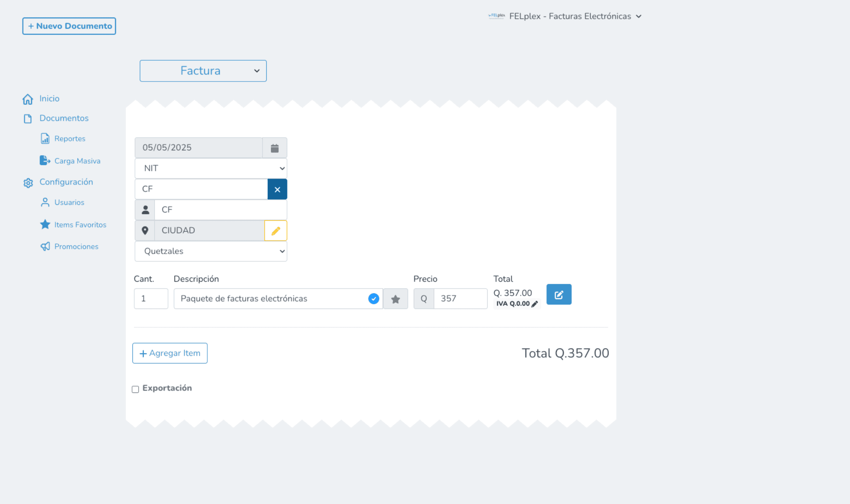Edit the IVA amount pencil icon
850x504 pixels.
[534, 304]
